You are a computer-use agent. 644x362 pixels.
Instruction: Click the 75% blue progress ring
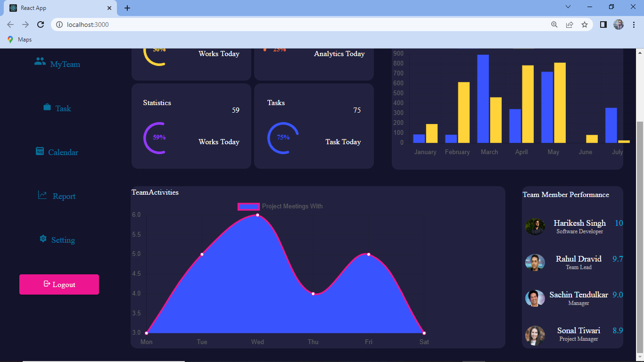[283, 138]
